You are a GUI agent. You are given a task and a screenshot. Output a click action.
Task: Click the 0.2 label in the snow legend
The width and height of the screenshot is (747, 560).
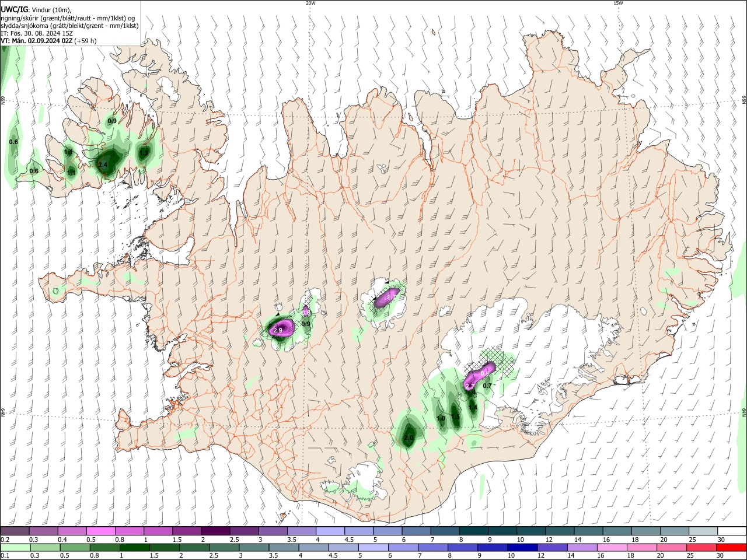point(5,540)
